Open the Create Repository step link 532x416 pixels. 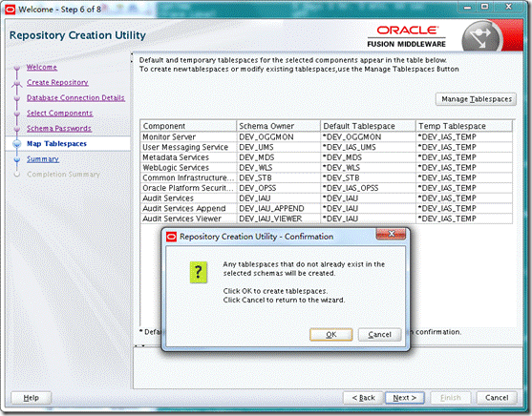tap(57, 82)
